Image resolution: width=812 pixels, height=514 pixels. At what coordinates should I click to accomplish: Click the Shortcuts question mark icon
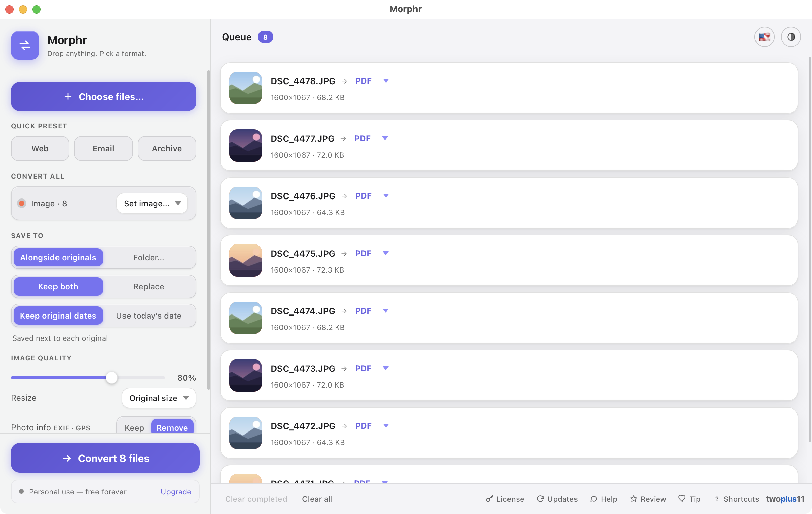coord(717,499)
